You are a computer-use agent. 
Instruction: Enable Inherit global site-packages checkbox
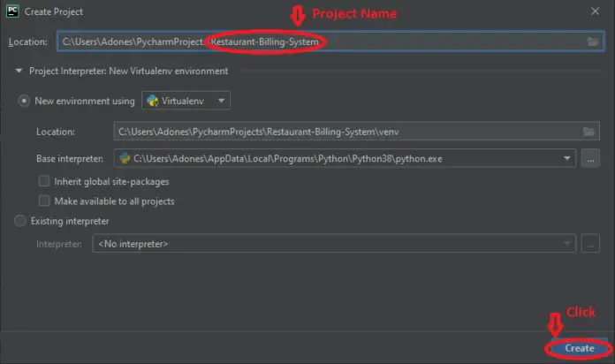[x=44, y=181]
